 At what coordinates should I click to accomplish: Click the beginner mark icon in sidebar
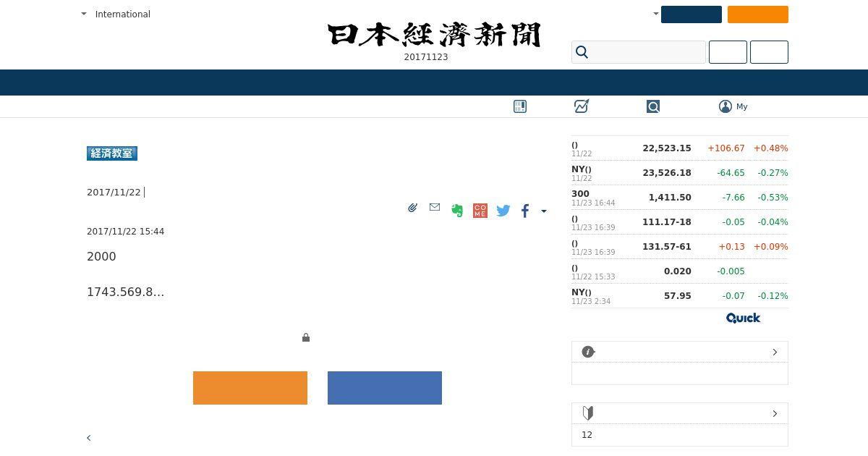point(588,413)
